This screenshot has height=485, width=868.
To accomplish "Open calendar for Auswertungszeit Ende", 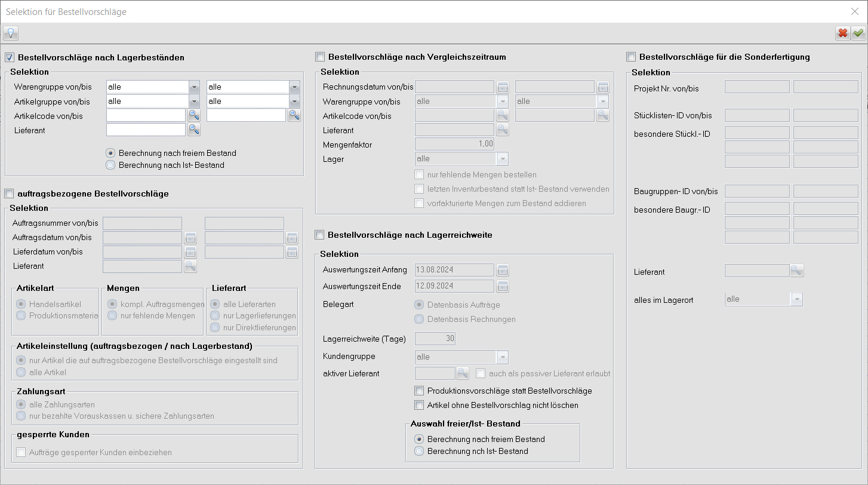I will pyautogui.click(x=503, y=286).
